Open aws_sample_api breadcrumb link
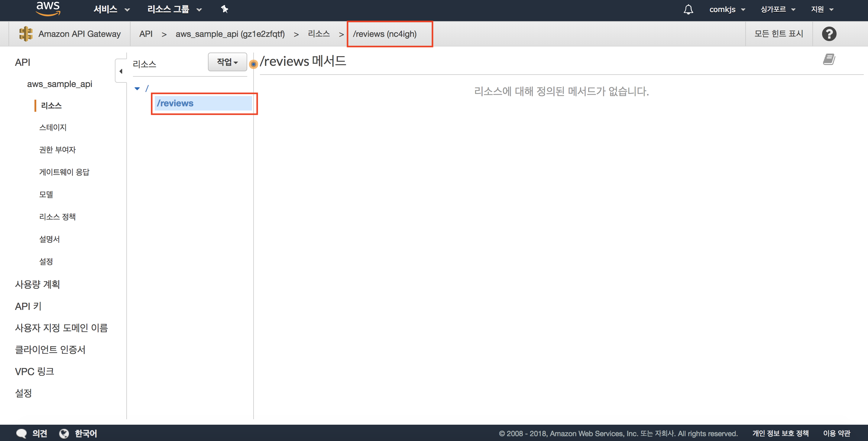The image size is (868, 441). point(230,34)
